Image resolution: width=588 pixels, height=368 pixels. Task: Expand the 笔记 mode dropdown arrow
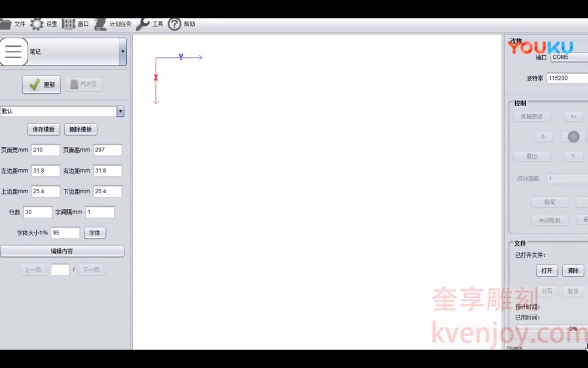point(122,52)
